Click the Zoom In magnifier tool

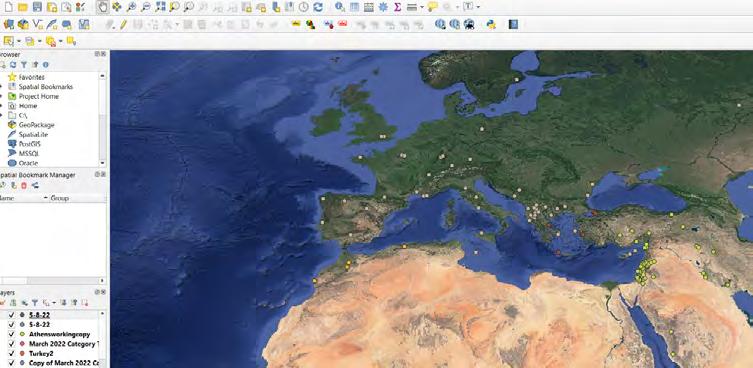(x=131, y=7)
